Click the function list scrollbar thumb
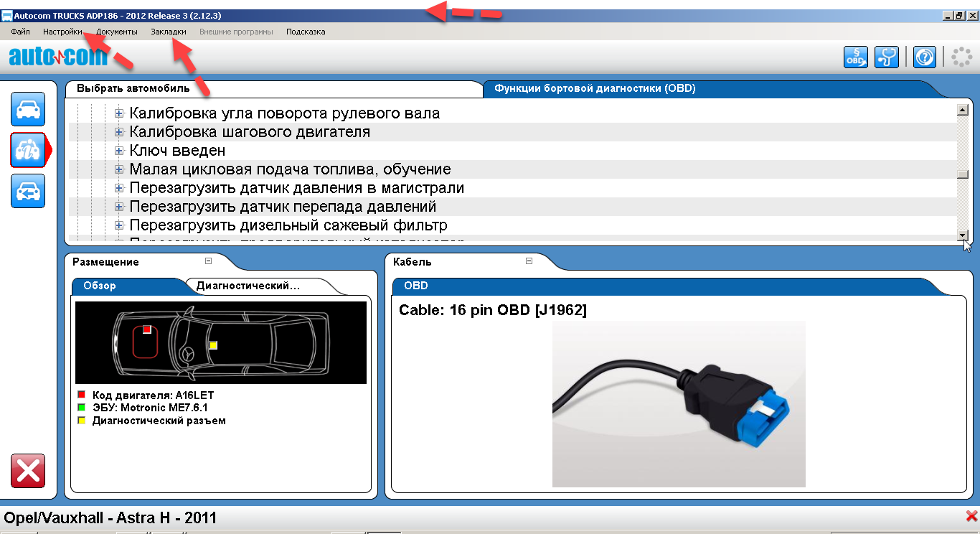This screenshot has width=980, height=534. (x=963, y=174)
